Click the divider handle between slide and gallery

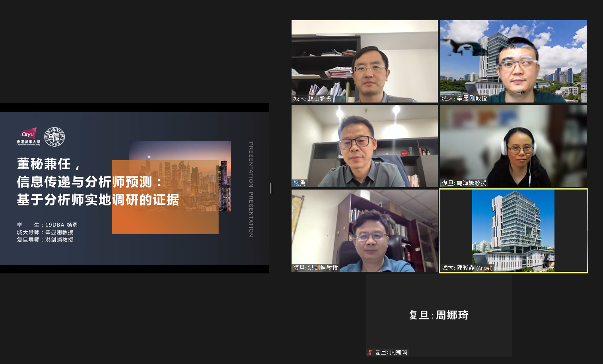pyautogui.click(x=271, y=188)
